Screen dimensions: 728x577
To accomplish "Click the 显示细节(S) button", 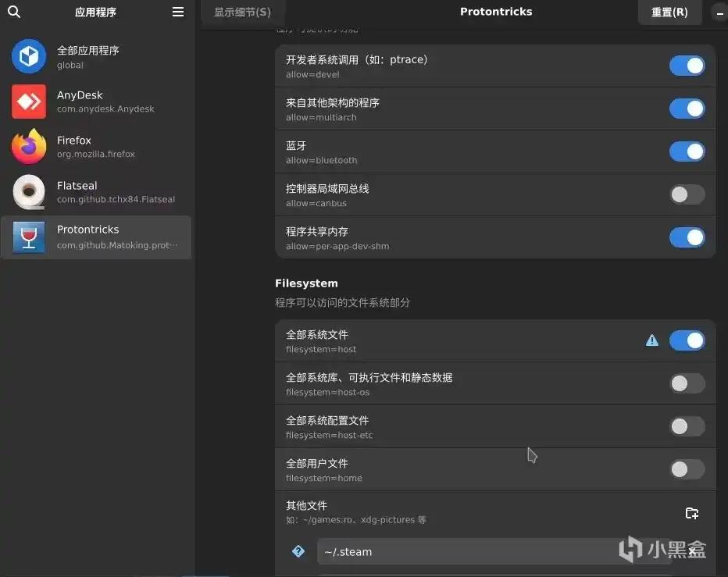I will 242,12.
